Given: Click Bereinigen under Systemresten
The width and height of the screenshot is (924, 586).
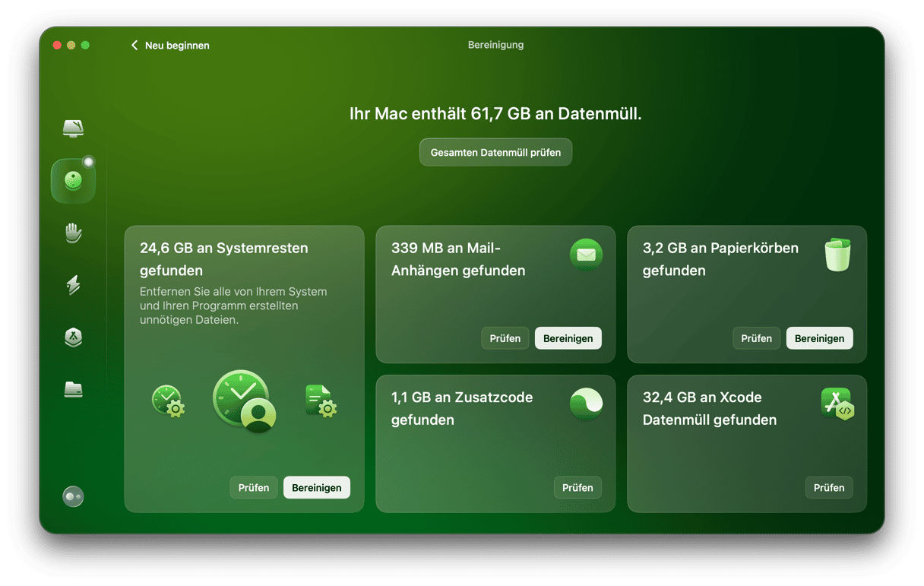Looking at the screenshot, I should (316, 488).
